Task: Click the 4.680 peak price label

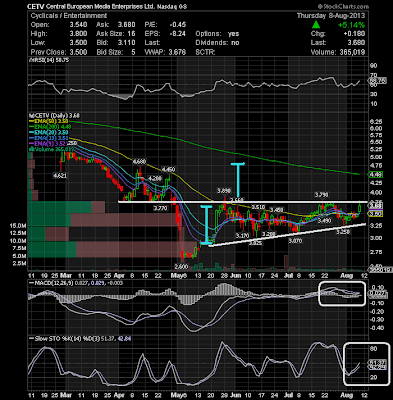Action: coord(139,162)
